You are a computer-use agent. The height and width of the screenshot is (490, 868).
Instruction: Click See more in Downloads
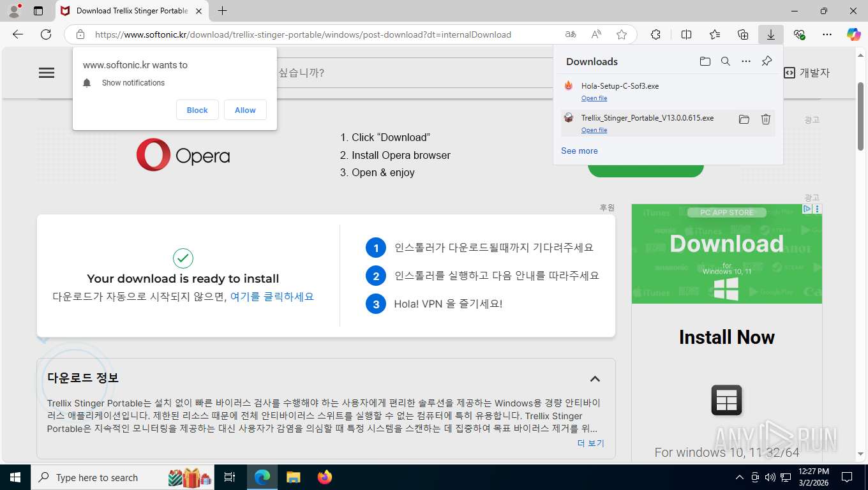pyautogui.click(x=580, y=151)
